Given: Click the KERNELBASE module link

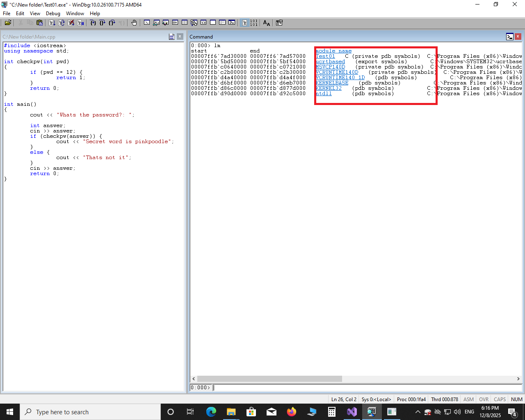Looking at the screenshot, I should pos(332,83).
